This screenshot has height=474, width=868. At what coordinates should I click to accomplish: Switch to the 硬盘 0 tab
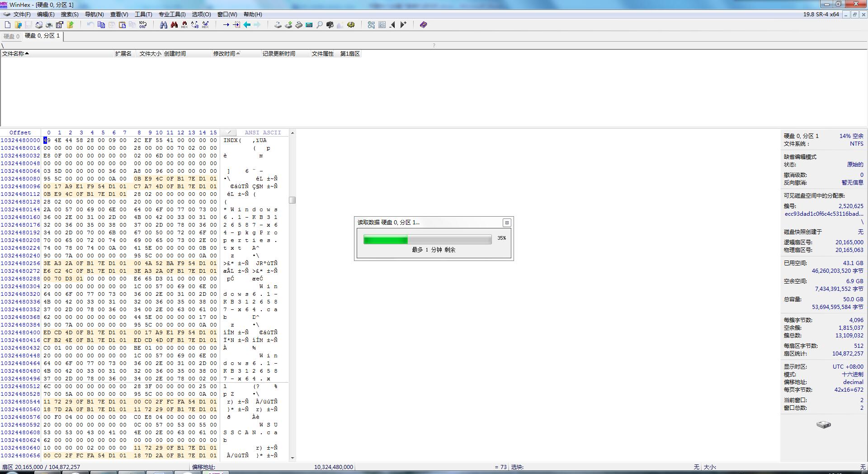(11, 36)
